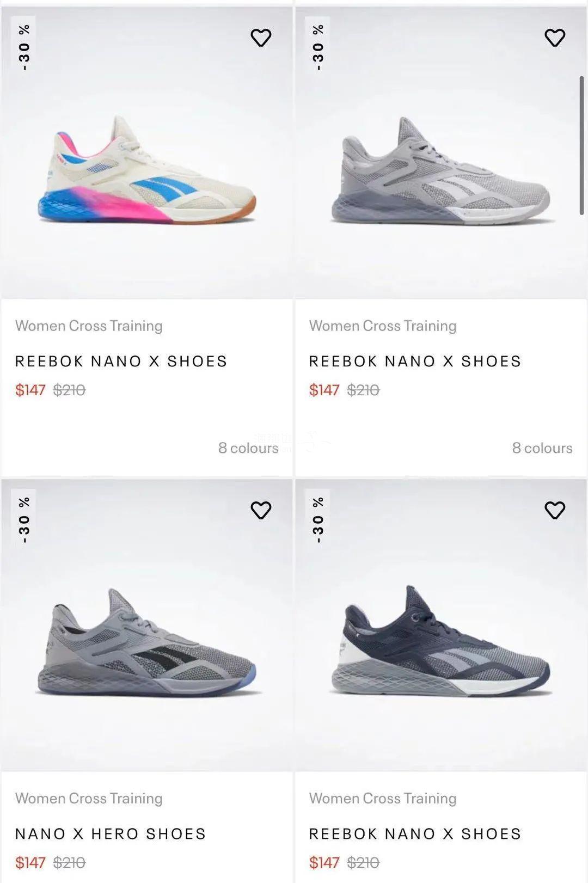Click Women Cross Training above Nano X Hero
Screen dimensions: 588x883
point(89,799)
